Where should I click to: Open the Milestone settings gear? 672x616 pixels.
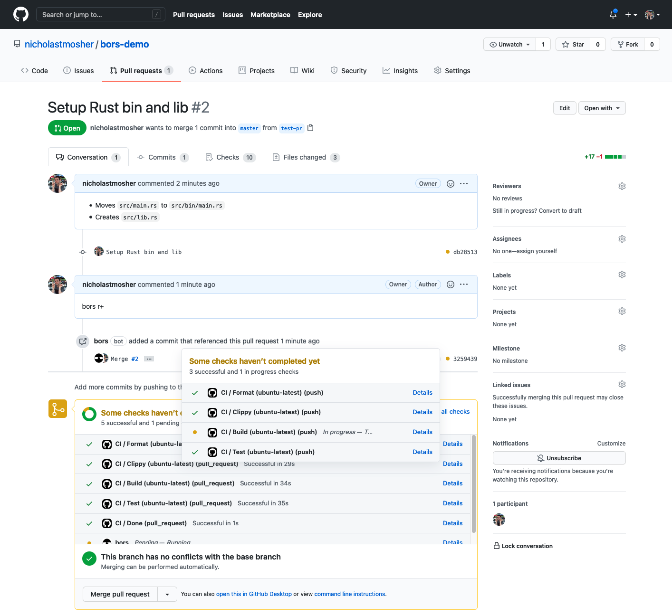[x=622, y=347]
